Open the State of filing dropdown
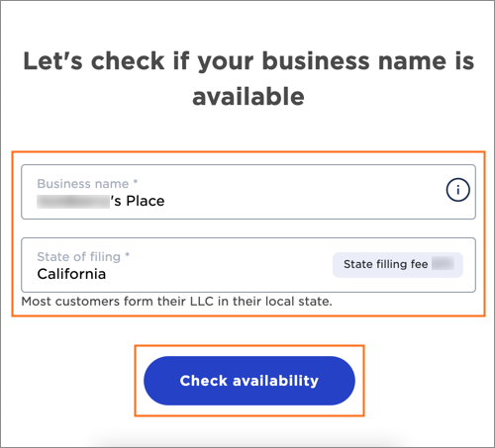 (248, 265)
